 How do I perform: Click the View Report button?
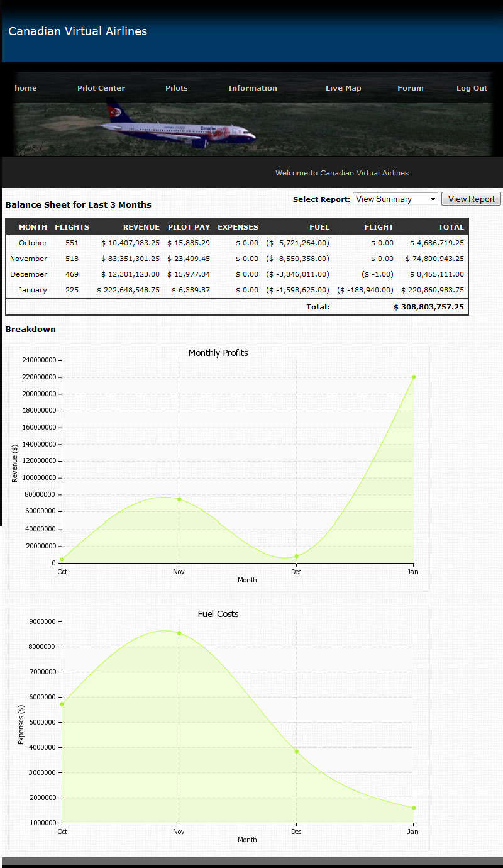(472, 199)
